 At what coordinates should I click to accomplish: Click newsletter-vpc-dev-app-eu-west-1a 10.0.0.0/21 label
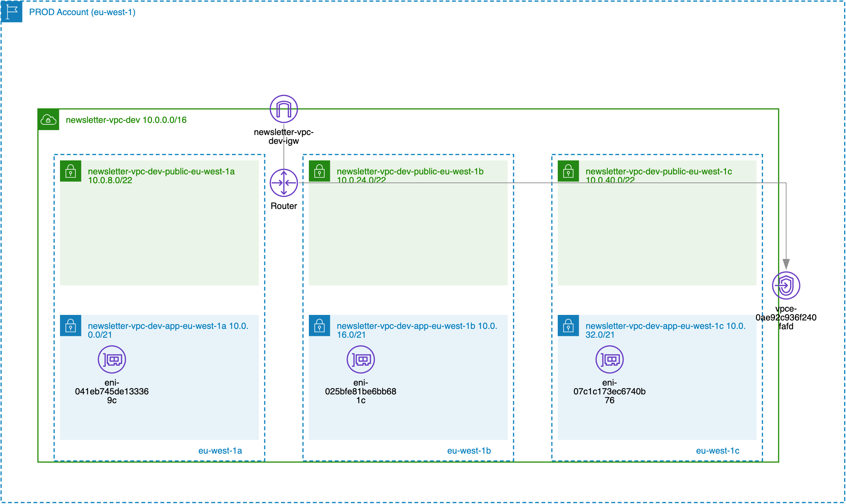pos(168,330)
